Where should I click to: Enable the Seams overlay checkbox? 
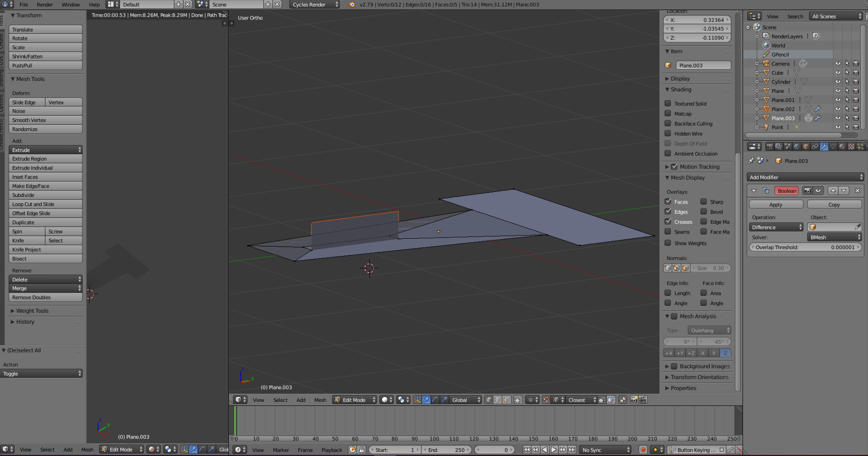click(x=668, y=232)
